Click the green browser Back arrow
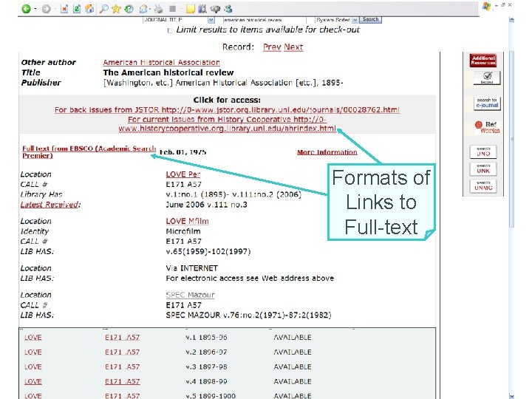 (26, 9)
